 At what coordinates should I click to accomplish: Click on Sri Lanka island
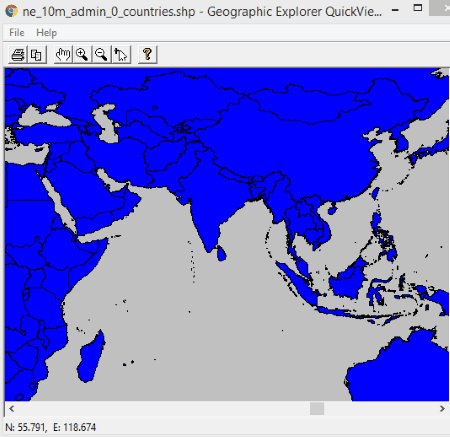(221, 253)
